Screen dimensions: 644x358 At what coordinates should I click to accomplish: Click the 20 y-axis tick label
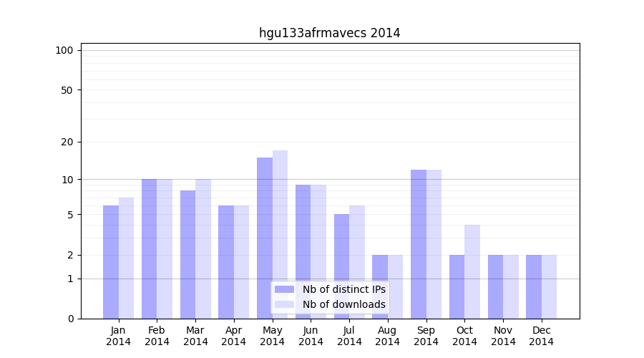tap(67, 142)
